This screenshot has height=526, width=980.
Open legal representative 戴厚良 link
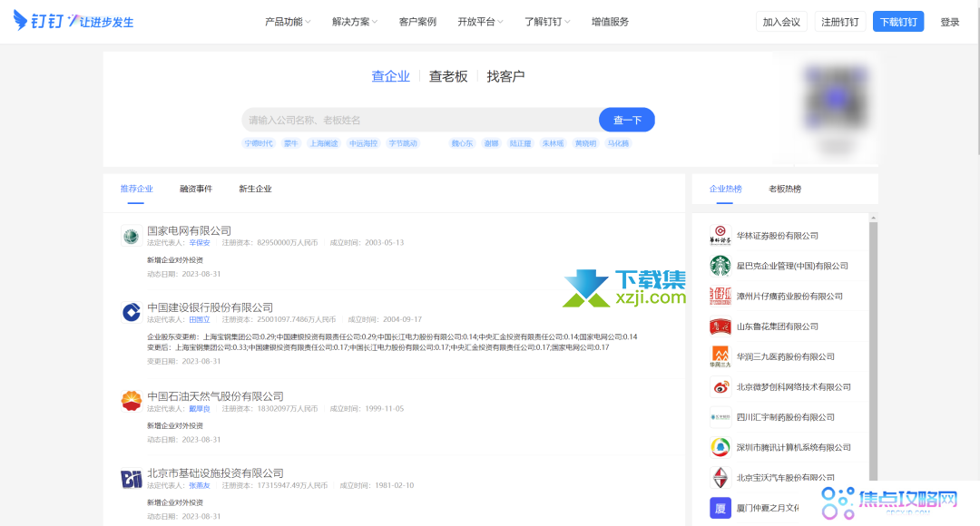click(x=200, y=408)
